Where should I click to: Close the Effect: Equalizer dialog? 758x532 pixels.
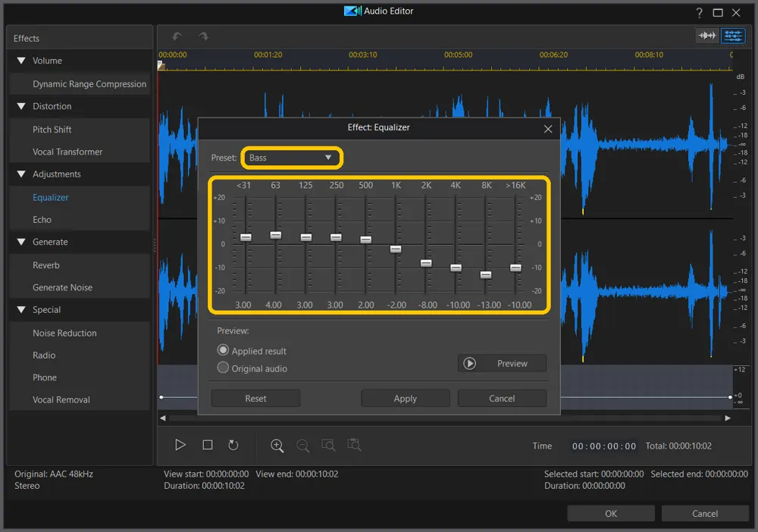pos(548,129)
